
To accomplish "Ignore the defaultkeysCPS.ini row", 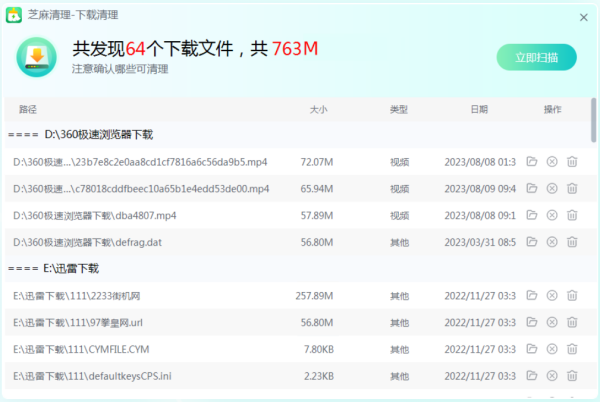I will (552, 376).
